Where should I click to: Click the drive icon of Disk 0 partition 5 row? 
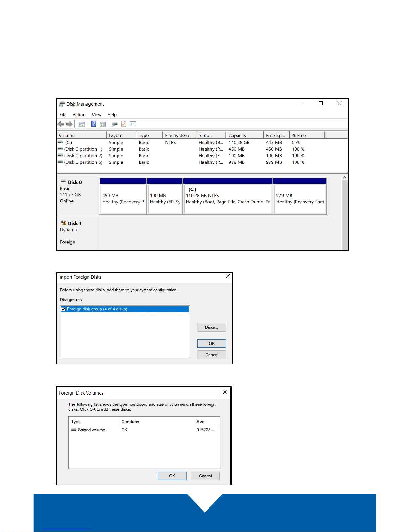click(60, 162)
